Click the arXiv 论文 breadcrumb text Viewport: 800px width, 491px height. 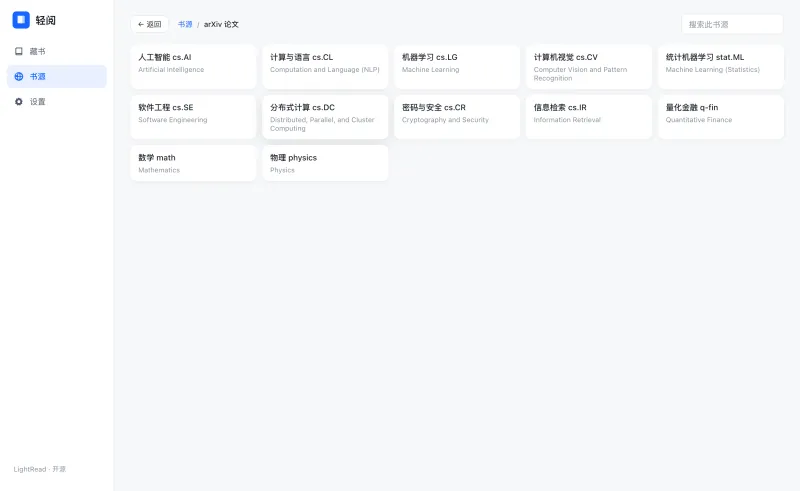[x=221, y=24]
